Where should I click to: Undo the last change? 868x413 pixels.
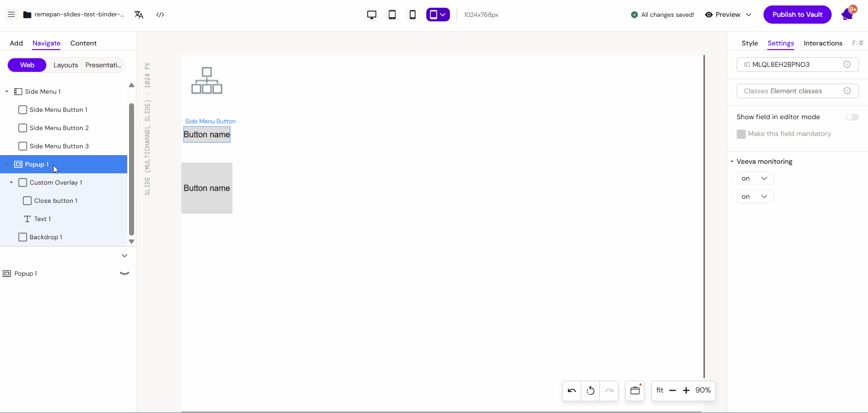coord(572,391)
